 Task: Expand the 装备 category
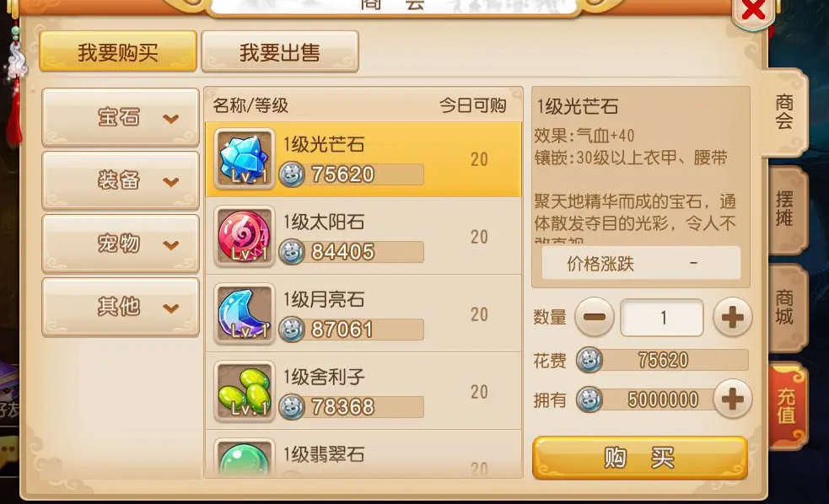click(x=121, y=180)
